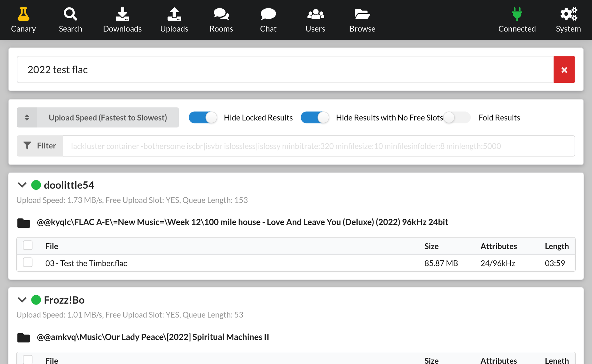This screenshot has height=364, width=592.
Task: Collapse Frozz!Bo results
Action: tap(22, 300)
